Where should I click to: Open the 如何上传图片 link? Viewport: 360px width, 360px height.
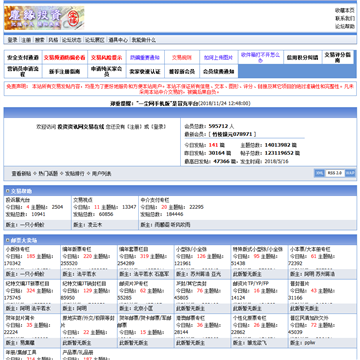(x=218, y=57)
